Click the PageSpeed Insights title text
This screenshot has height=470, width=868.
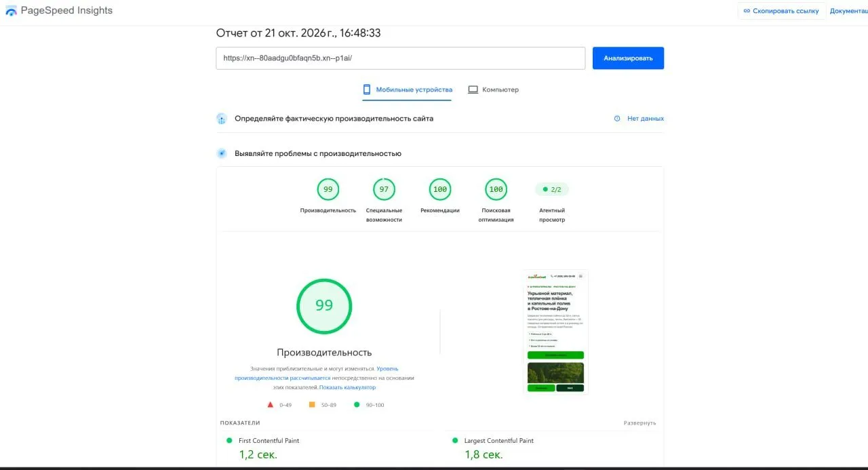click(66, 11)
